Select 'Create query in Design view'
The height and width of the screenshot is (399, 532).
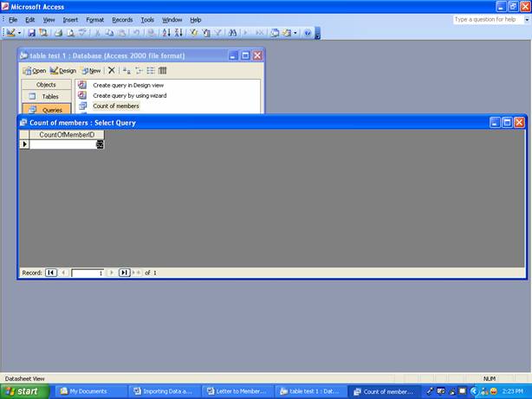coord(128,85)
